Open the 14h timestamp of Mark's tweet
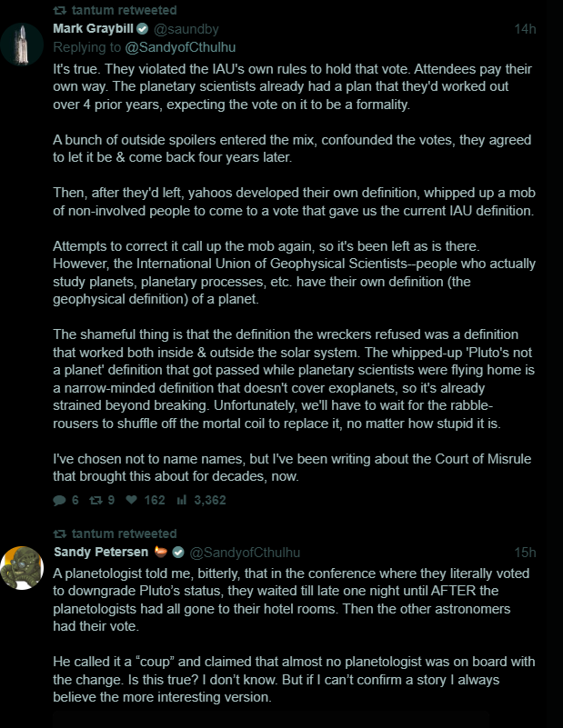563x728 pixels. pyautogui.click(x=525, y=29)
